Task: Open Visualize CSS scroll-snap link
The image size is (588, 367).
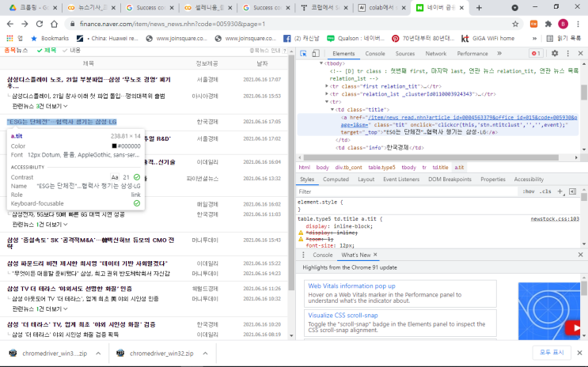Action: tap(343, 316)
